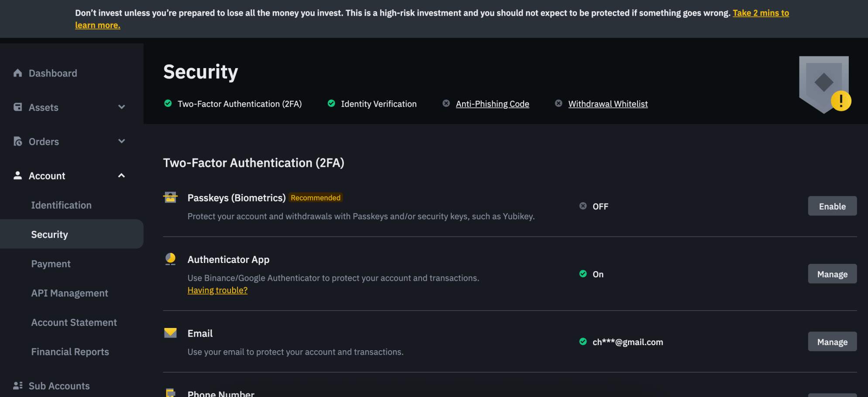Open the Withdrawal Whitelist link

[608, 104]
